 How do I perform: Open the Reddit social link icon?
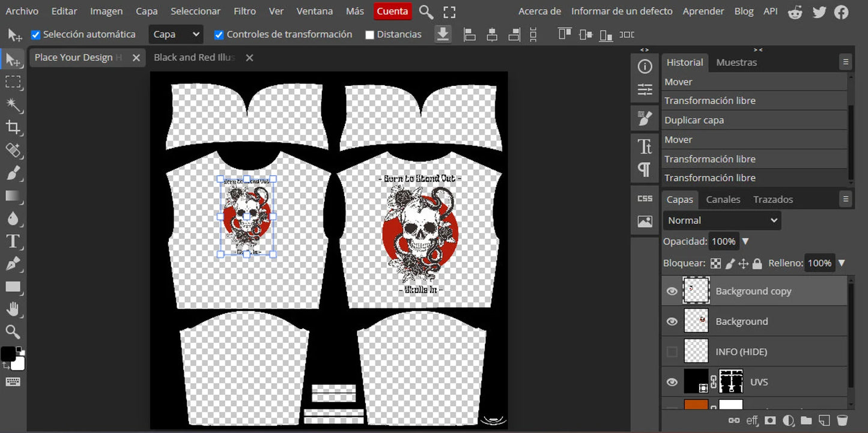tap(795, 11)
